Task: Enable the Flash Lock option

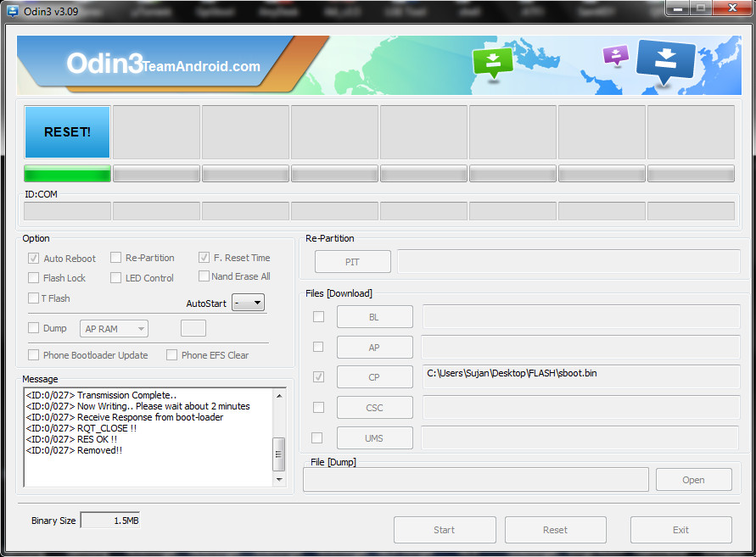Action: tap(33, 278)
